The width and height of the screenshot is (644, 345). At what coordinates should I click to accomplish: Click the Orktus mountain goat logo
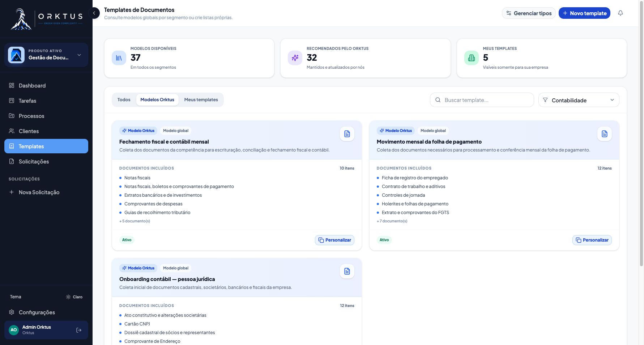click(x=21, y=19)
